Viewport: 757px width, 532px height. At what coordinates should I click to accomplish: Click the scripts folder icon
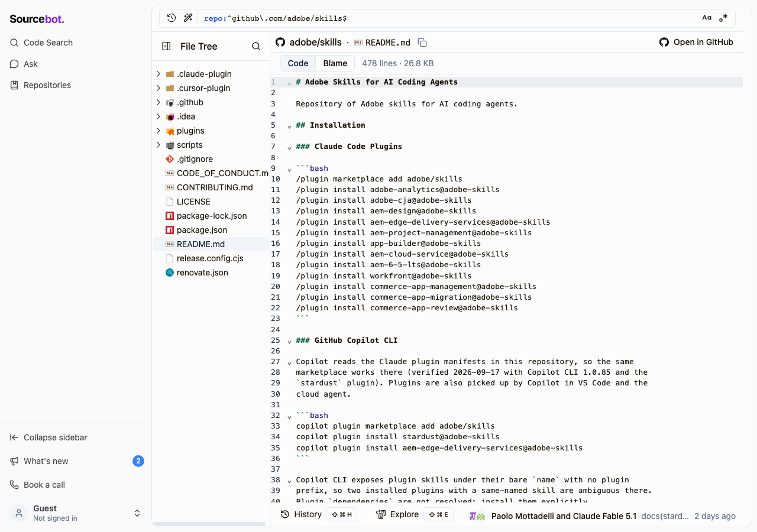pyautogui.click(x=170, y=145)
